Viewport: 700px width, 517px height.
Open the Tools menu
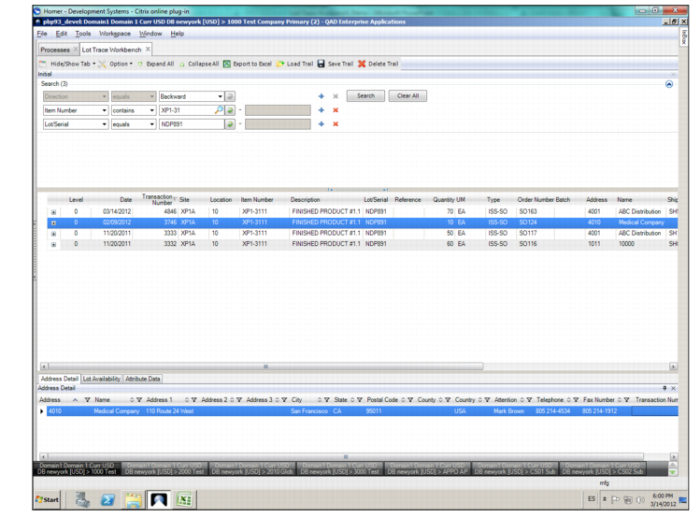[x=83, y=33]
